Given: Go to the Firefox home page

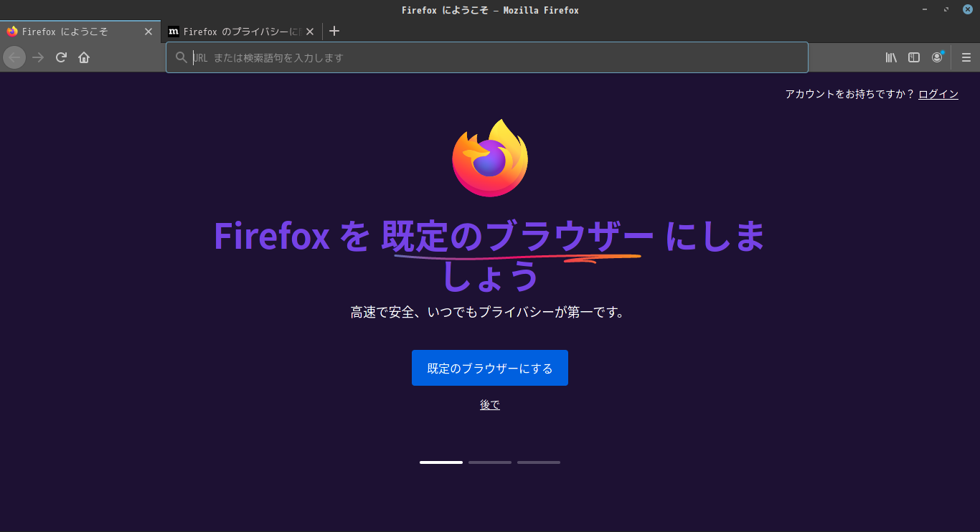Looking at the screenshot, I should [84, 57].
